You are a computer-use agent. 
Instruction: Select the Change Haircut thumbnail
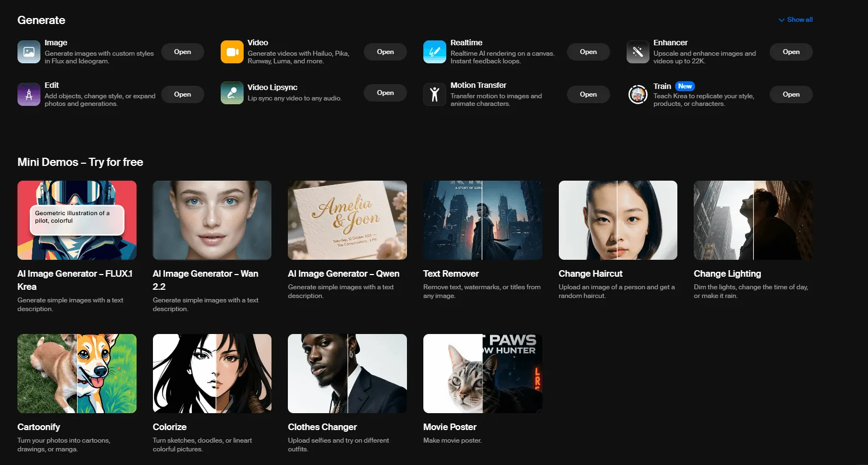618,220
